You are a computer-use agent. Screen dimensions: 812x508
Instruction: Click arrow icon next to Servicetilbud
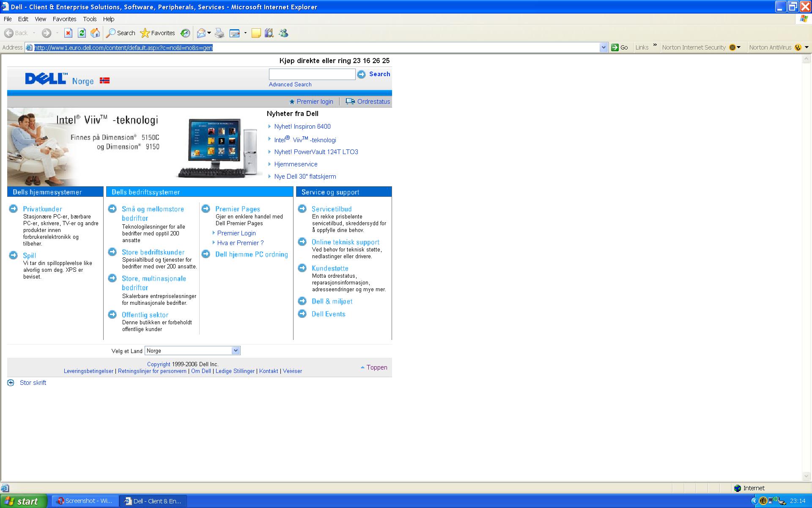[302, 209]
